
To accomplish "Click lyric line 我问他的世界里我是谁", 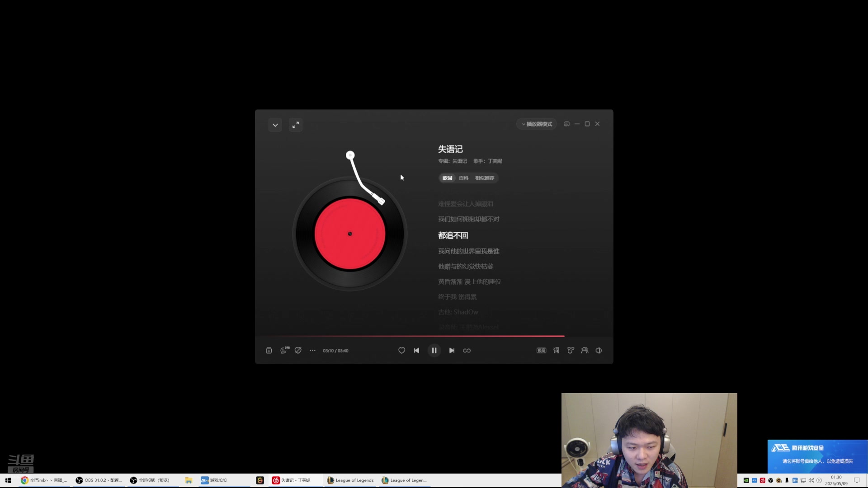I will 468,251.
